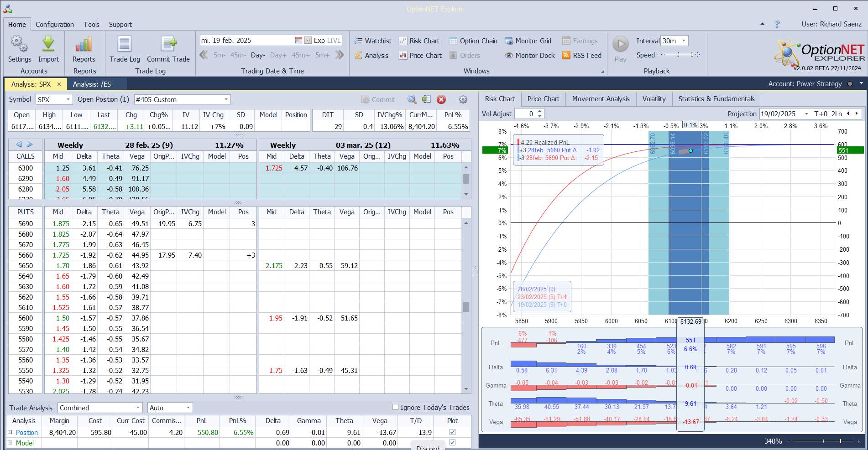Toggle the account status indicator dot

850,84
